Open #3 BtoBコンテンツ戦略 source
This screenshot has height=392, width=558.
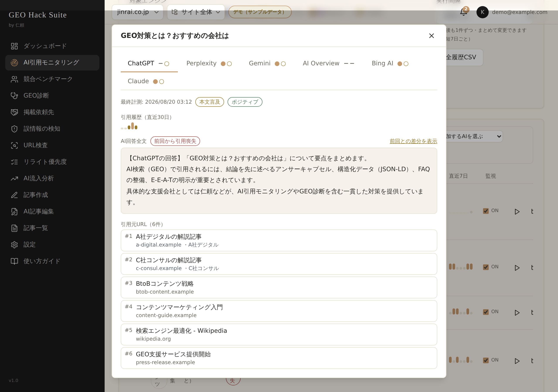[x=279, y=287]
